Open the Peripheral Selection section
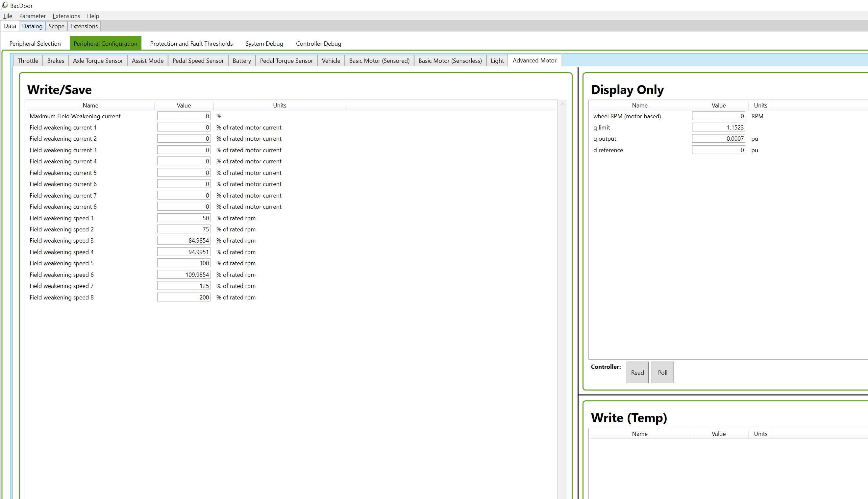The width and height of the screenshot is (868, 499). (x=35, y=43)
